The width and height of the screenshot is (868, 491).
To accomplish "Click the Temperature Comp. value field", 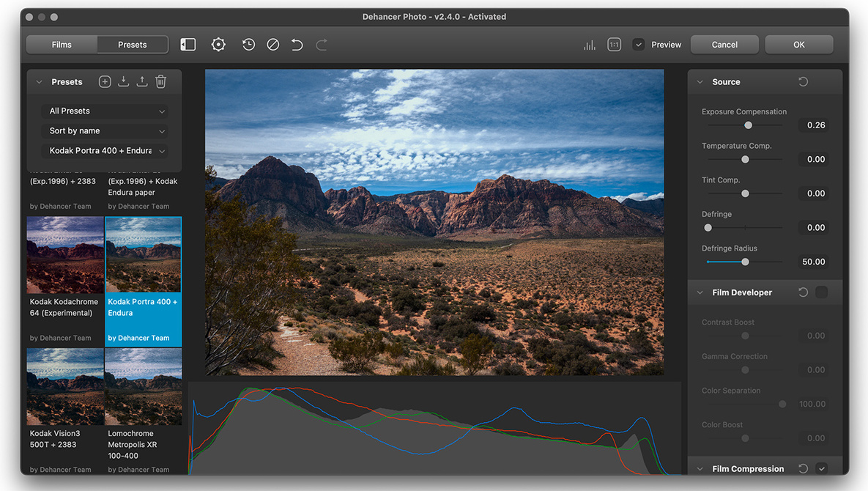I will tap(814, 160).
